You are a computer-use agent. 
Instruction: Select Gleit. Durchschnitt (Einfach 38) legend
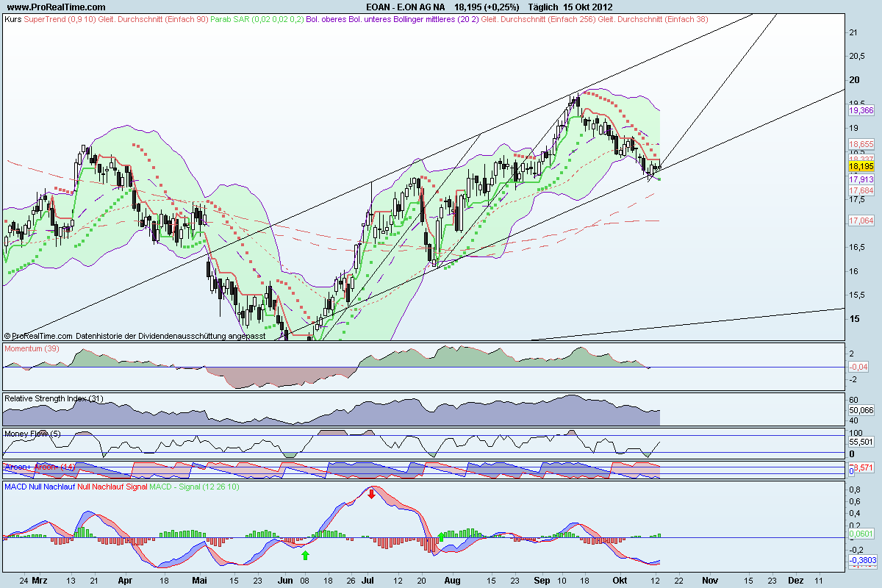coord(653,19)
